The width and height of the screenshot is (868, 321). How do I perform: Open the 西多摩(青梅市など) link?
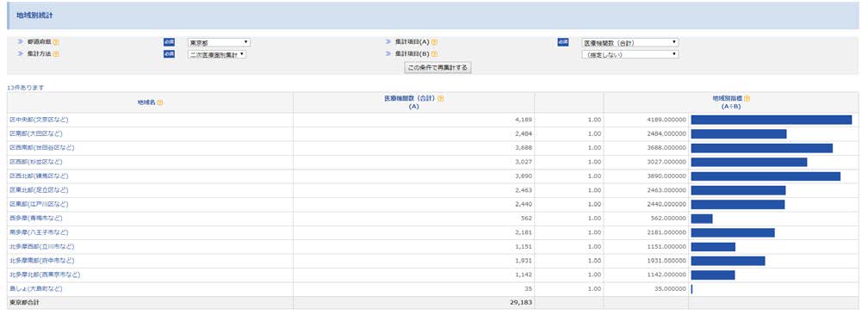36,218
